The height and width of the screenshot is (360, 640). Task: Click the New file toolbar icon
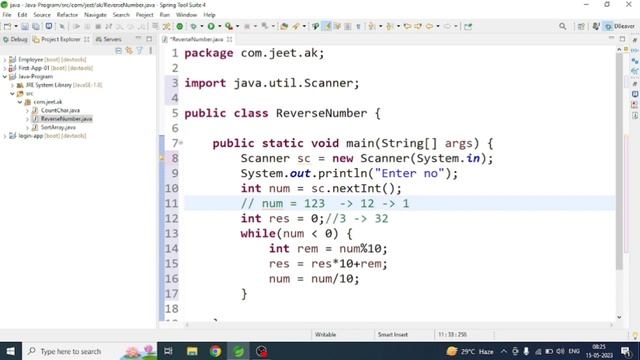click(7, 27)
